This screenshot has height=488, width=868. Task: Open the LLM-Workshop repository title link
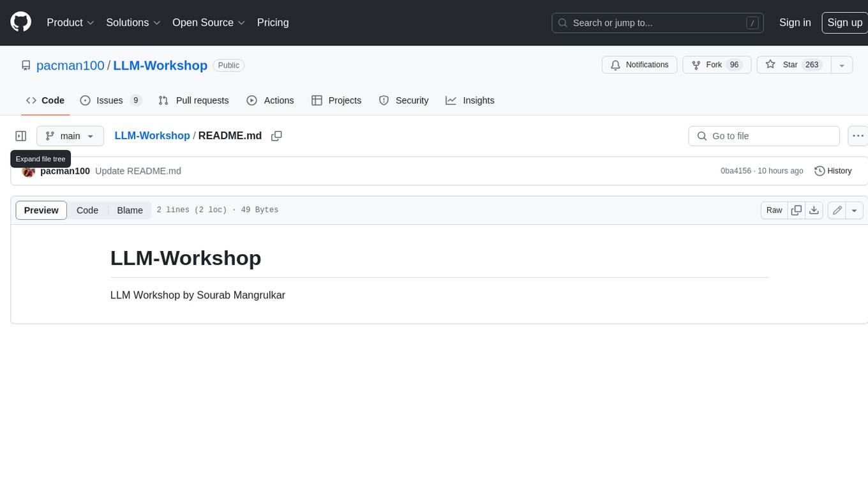click(x=160, y=65)
